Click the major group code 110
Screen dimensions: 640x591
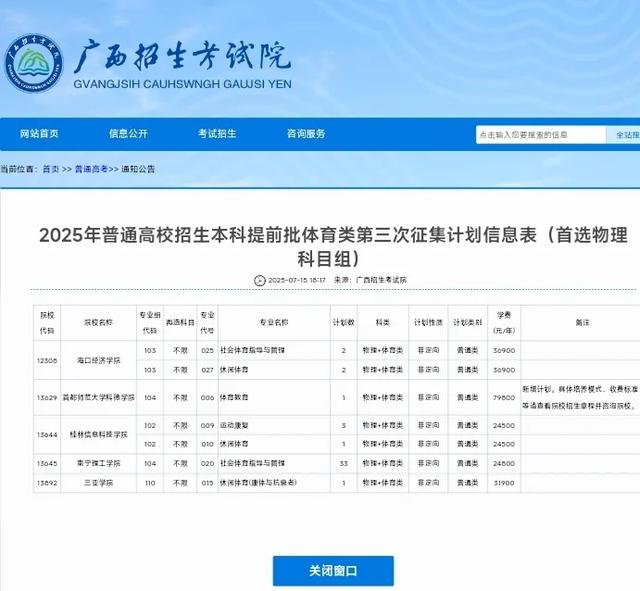point(150,483)
